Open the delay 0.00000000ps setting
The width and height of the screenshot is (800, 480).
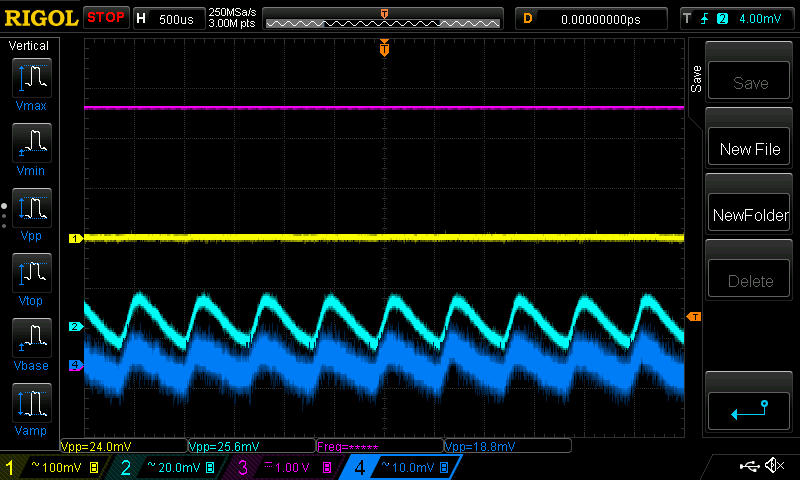pyautogui.click(x=591, y=18)
